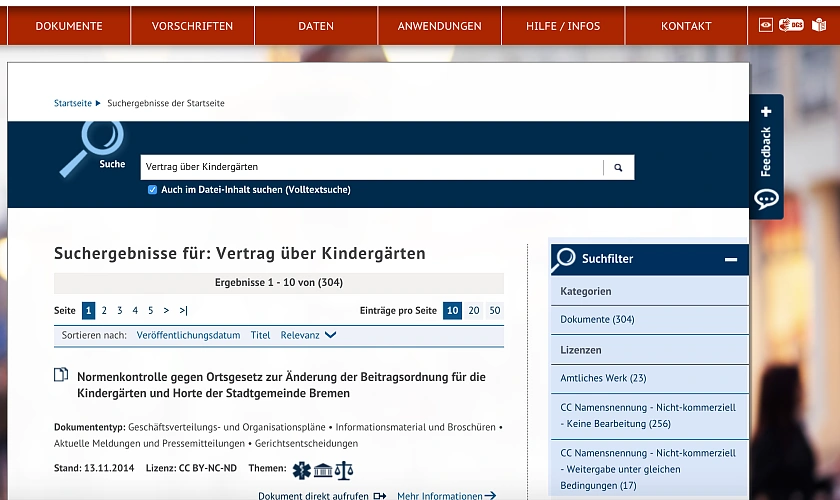Open the DATEN menu

pyautogui.click(x=316, y=26)
